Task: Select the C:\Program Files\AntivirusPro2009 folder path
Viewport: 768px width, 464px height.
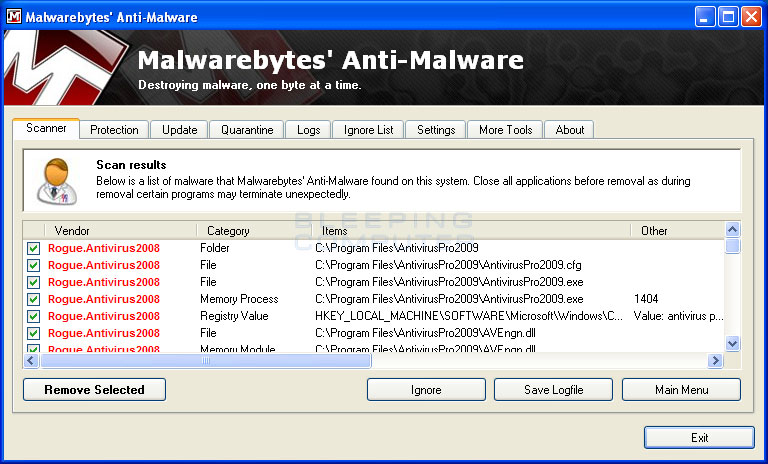Action: [397, 248]
